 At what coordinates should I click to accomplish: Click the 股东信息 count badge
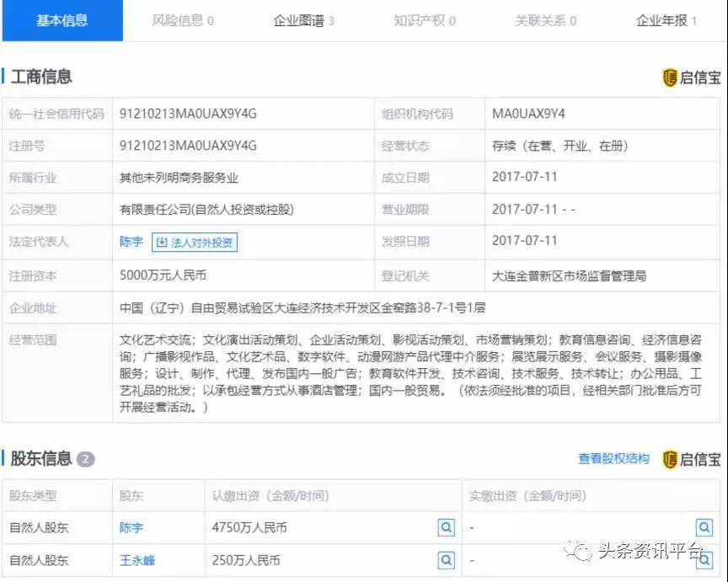(85, 459)
